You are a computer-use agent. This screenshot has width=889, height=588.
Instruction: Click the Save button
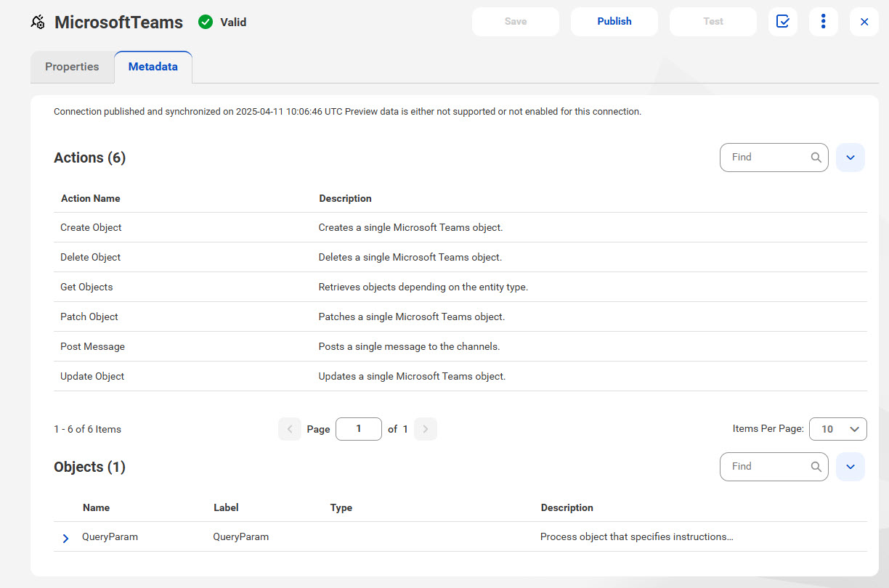pyautogui.click(x=516, y=22)
